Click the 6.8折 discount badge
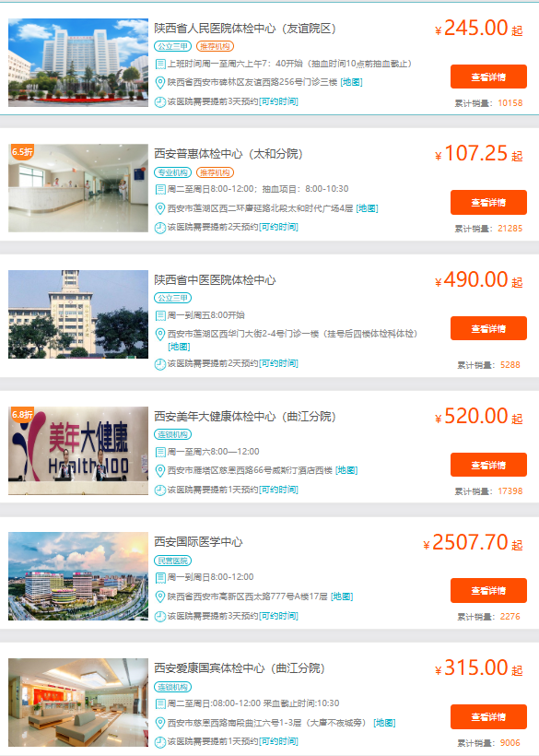This screenshot has width=539, height=756. click(22, 414)
